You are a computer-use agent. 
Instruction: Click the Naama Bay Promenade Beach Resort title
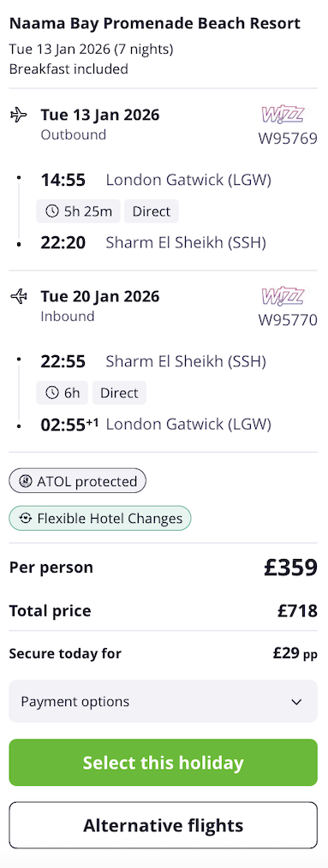pos(155,24)
